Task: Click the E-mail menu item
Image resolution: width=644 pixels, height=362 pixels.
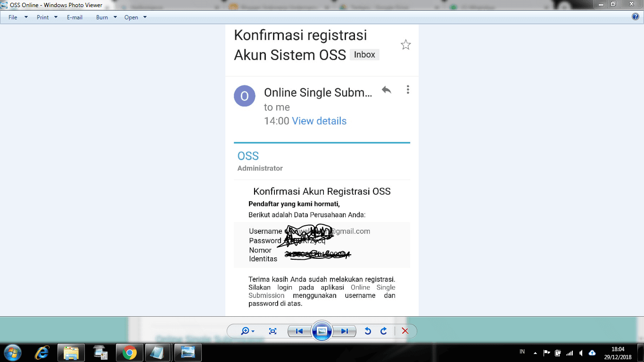Action: point(74,17)
